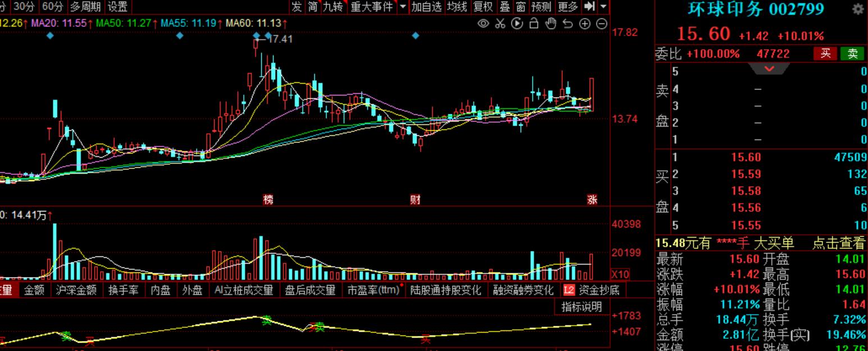
Task: Click bid 1 volume 47509
Action: (x=851, y=158)
